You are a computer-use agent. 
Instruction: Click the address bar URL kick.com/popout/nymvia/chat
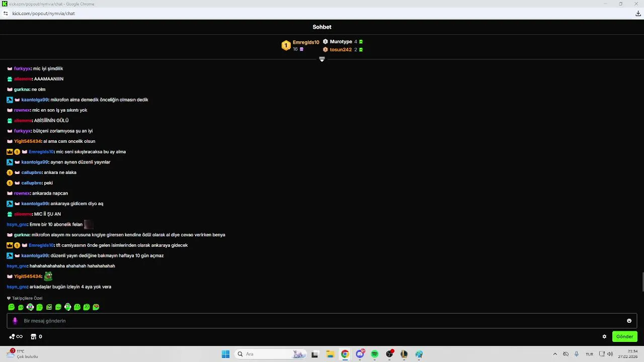pos(44,14)
